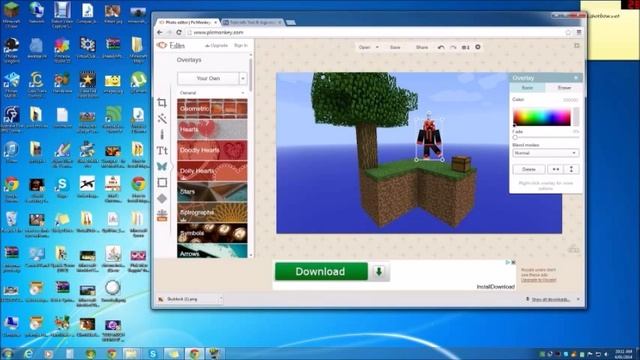Click Show all downloads link

pos(551,300)
